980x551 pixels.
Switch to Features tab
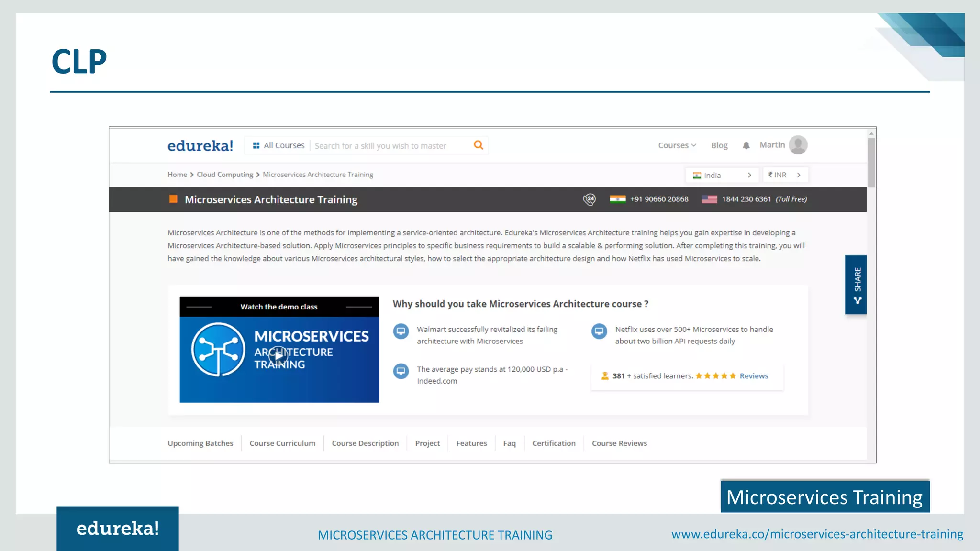click(x=471, y=443)
